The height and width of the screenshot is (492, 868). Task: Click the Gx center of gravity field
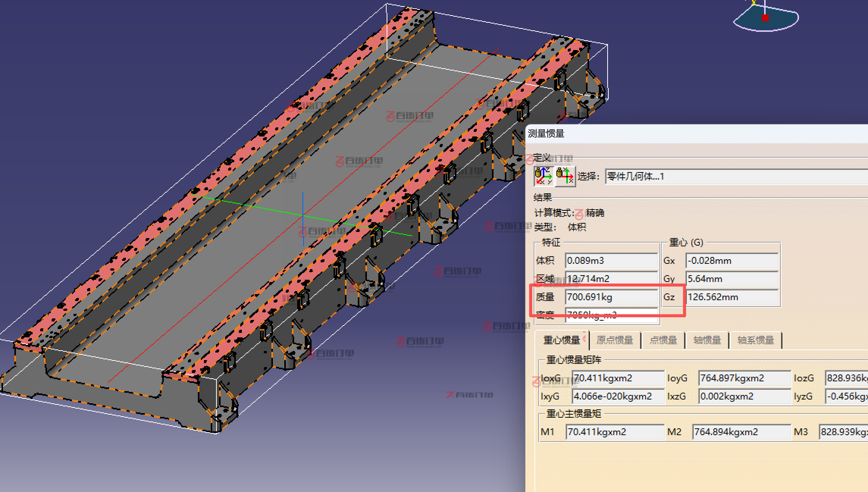click(732, 261)
